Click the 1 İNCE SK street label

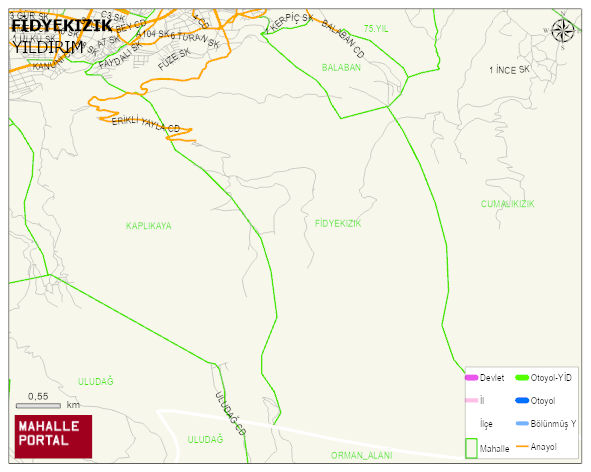pos(509,70)
